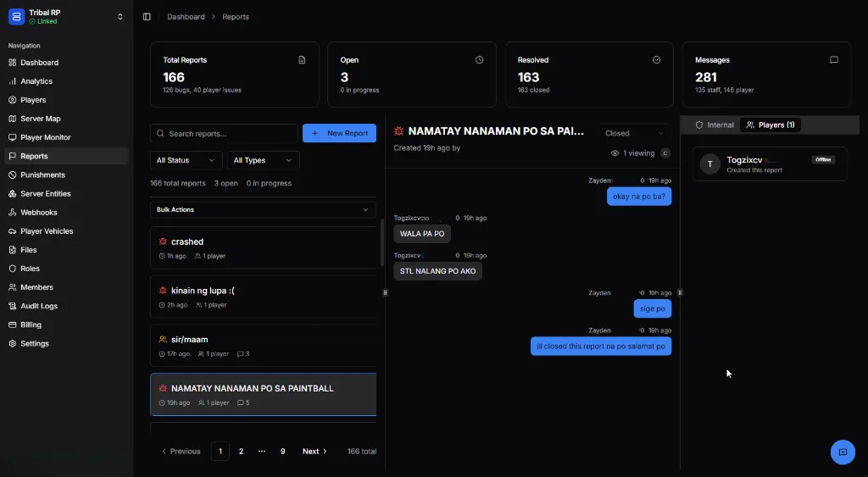This screenshot has width=868, height=477.
Task: Click the player issue icon on sir/maam
Action: [163, 339]
